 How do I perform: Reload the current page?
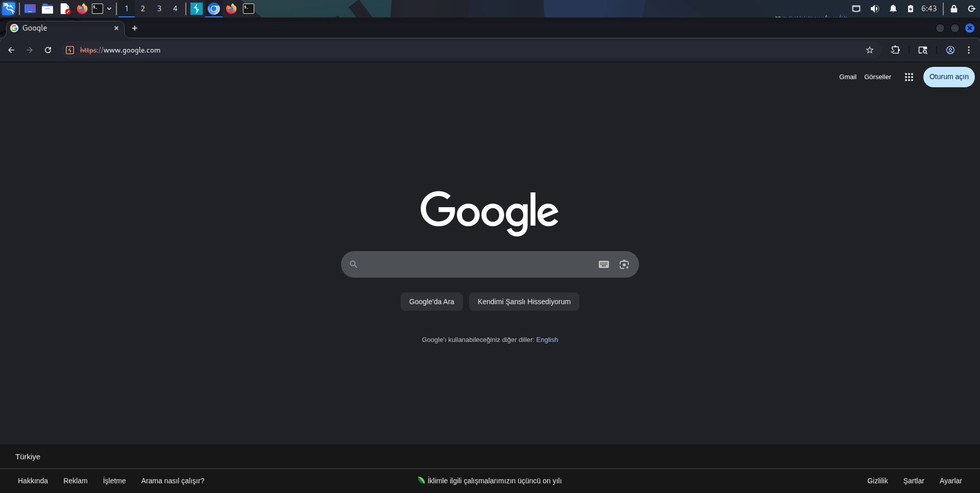(x=48, y=50)
